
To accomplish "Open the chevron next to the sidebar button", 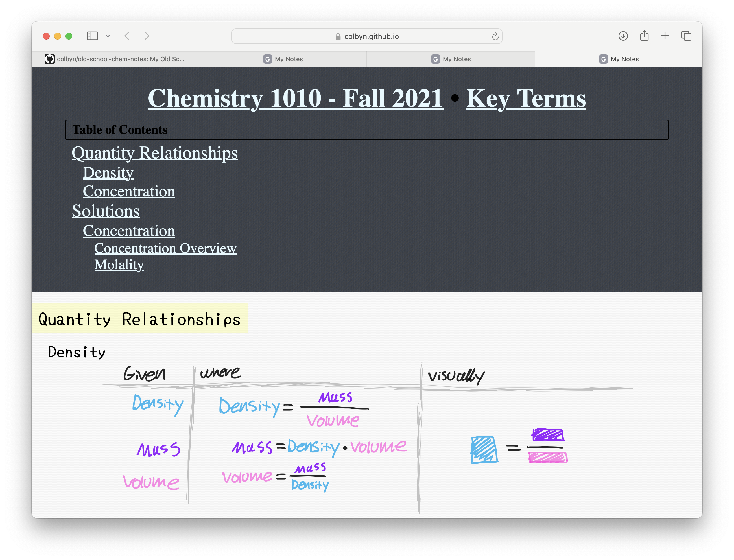I will coord(108,36).
